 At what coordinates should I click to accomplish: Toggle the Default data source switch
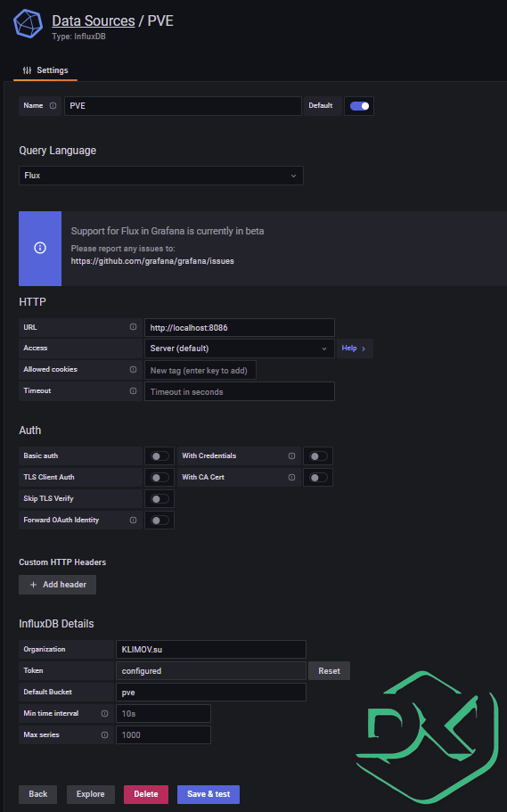[359, 106]
